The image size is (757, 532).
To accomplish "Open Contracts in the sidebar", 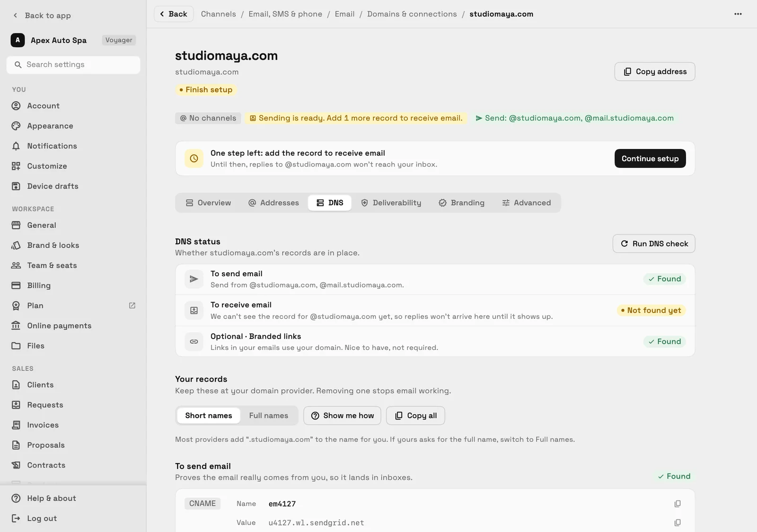I will pyautogui.click(x=73, y=465).
